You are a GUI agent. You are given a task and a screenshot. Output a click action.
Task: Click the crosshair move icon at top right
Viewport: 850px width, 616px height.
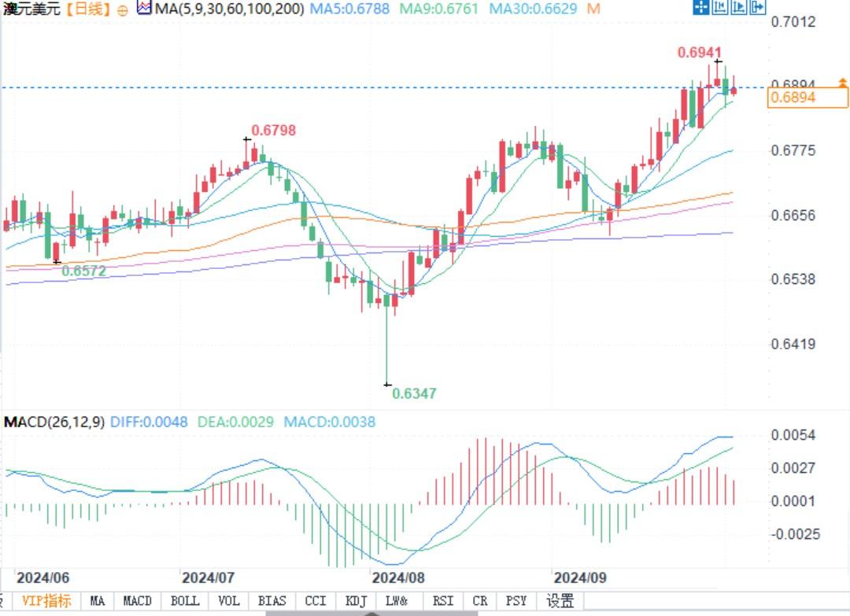[701, 6]
